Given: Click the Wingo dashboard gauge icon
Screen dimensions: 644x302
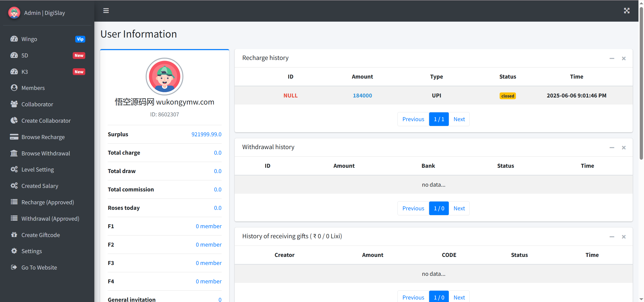Looking at the screenshot, I should point(14,39).
